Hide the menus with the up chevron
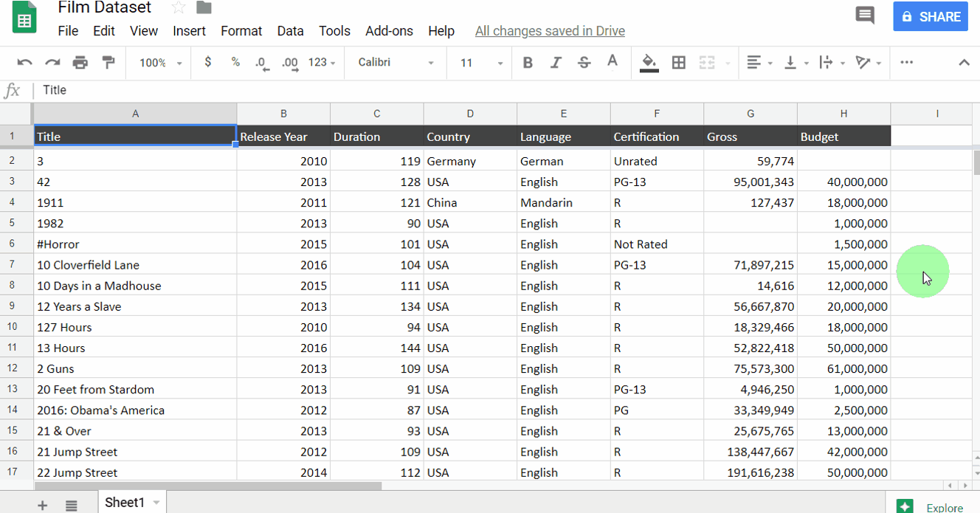 (964, 63)
